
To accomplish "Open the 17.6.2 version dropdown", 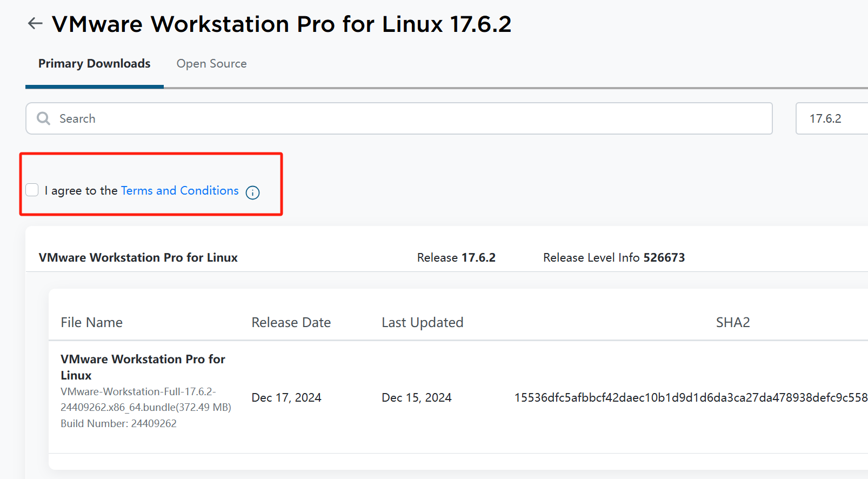I will 832,118.
